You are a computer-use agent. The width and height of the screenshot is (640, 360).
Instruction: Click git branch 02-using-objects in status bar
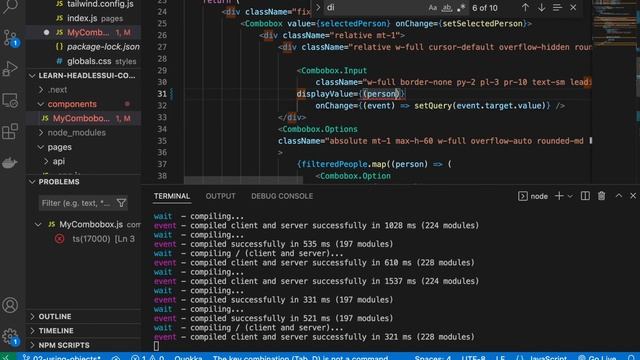coord(61,357)
